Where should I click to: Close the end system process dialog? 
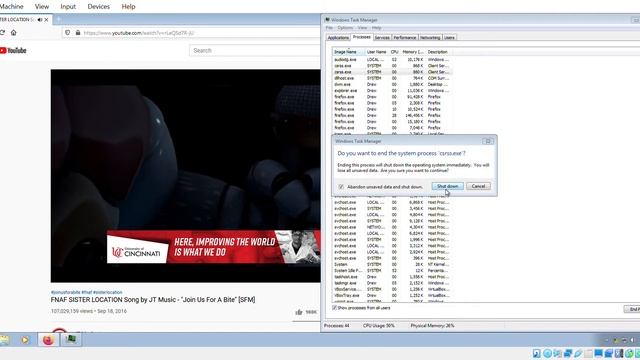[x=488, y=141]
